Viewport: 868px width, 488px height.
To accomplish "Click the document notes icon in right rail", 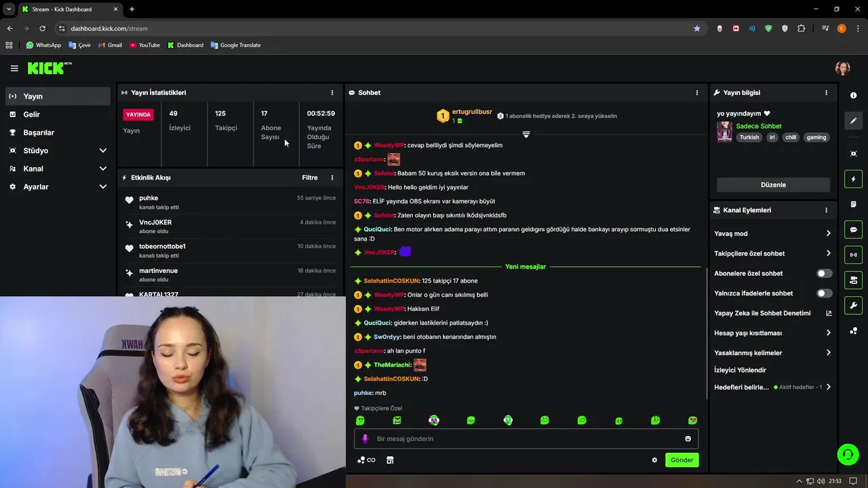I will (x=854, y=204).
